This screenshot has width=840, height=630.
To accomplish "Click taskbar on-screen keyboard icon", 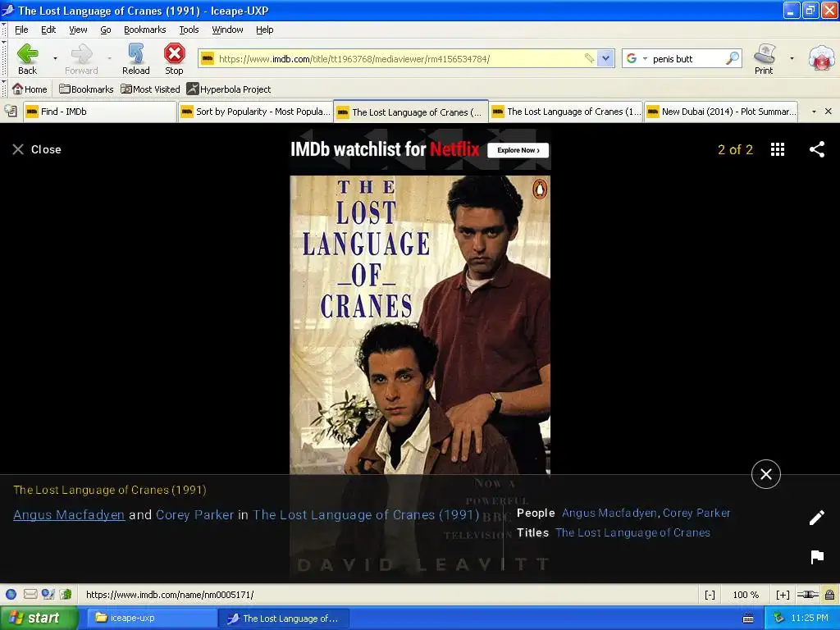I will 748,619.
